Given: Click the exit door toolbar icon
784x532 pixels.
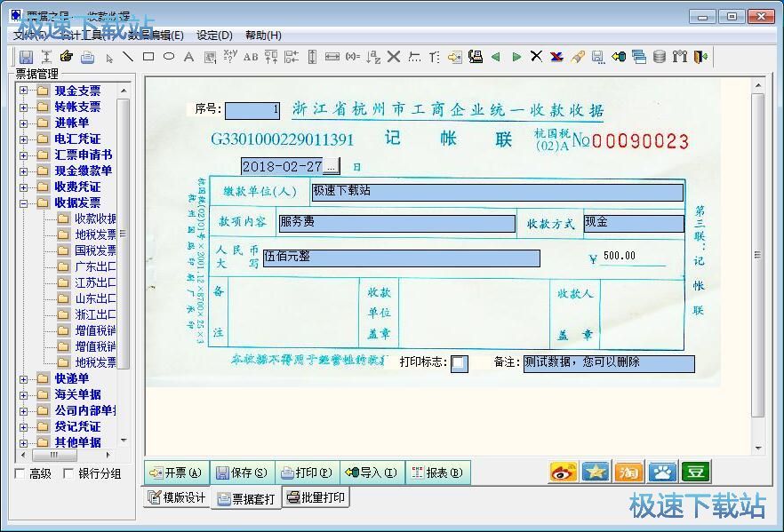Looking at the screenshot, I should click(x=700, y=57).
